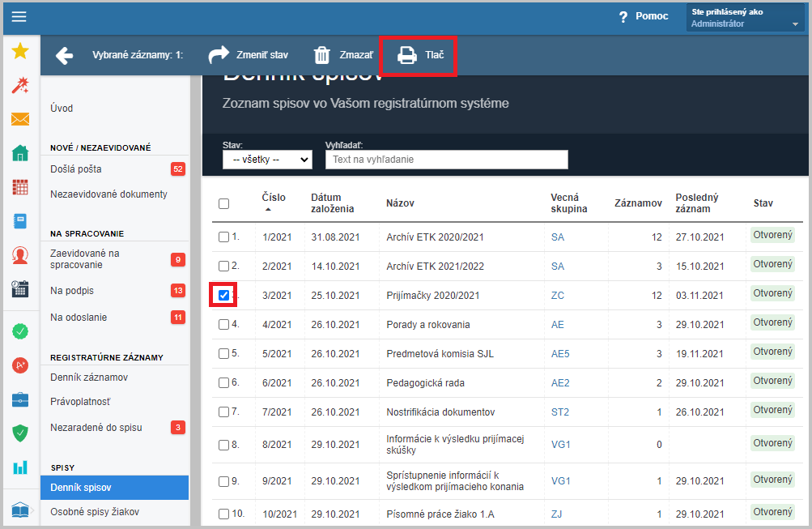Open the orange envelope mail icon
Image resolution: width=812 pixels, height=529 pixels.
20,119
